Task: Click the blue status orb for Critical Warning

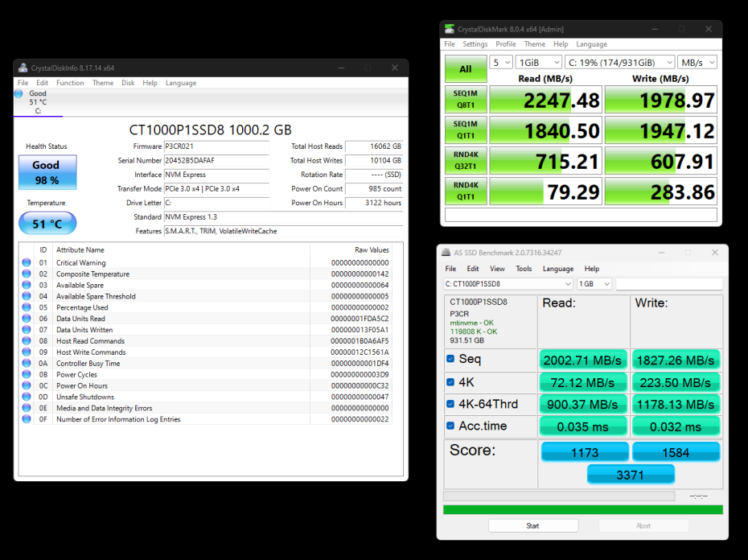Action: [27, 263]
